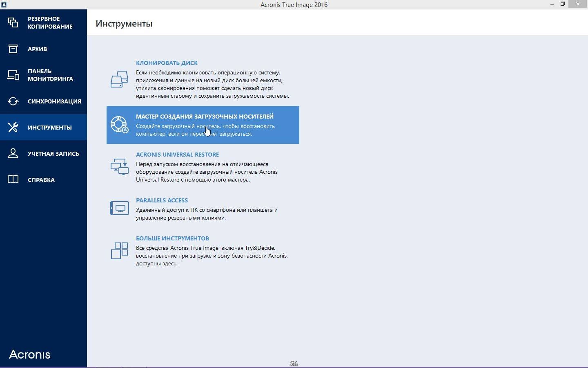Open ACRONIS UNIVERSAL RESTORE link

pyautogui.click(x=177, y=155)
